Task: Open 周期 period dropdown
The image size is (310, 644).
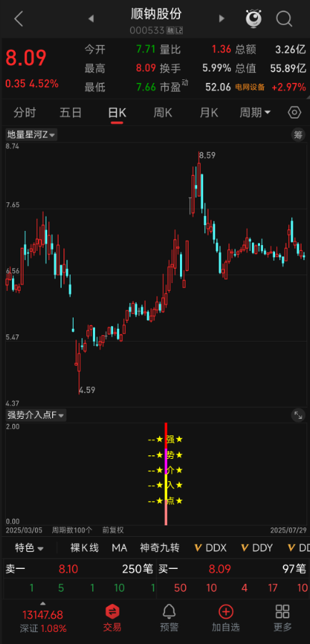Action: click(255, 112)
